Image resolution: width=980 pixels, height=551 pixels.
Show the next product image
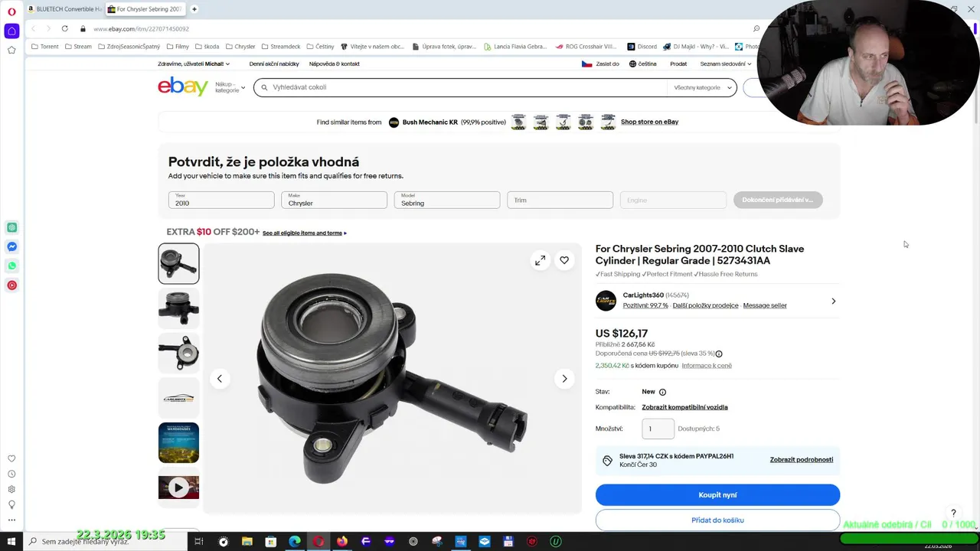coord(564,378)
